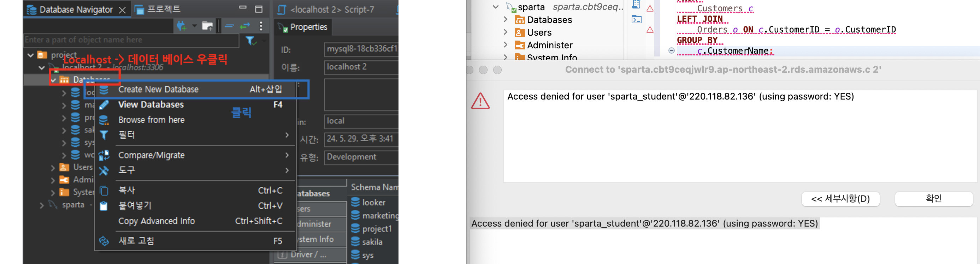
Task: Open the navigator view menu three-dot icon
Action: [261, 26]
